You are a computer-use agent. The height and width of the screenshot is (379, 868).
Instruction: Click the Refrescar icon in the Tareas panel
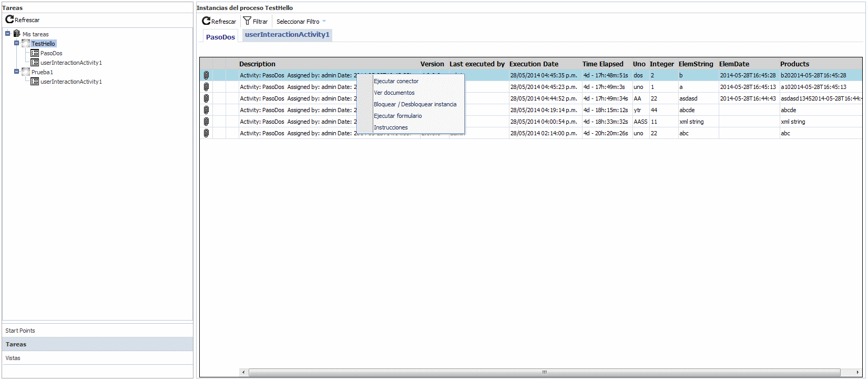tap(9, 19)
